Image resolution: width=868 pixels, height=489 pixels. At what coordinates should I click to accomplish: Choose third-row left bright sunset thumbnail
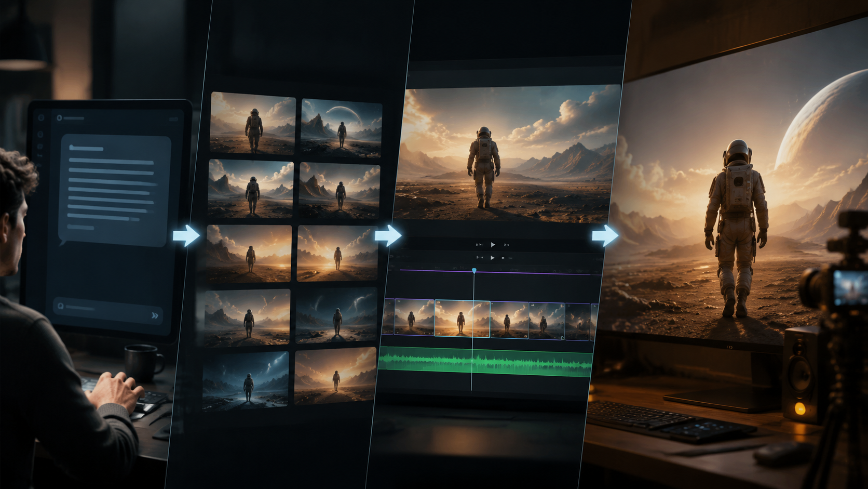(249, 254)
